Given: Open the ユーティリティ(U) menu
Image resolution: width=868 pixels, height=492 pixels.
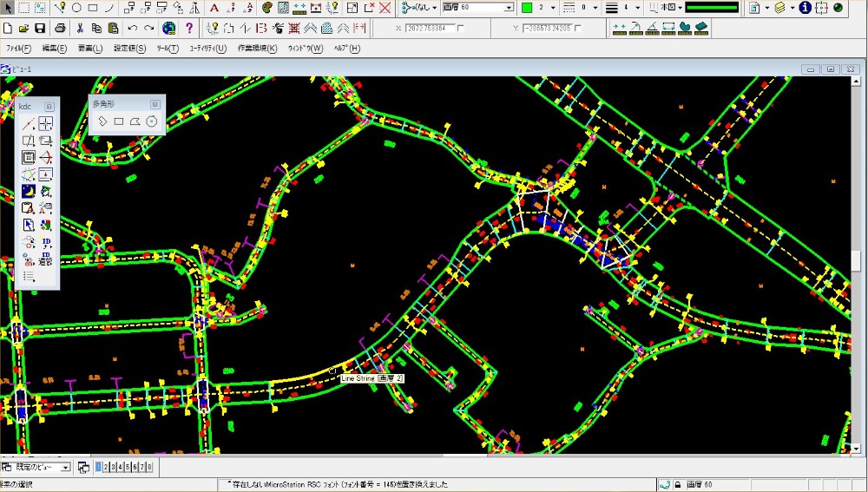Looking at the screenshot, I should [x=207, y=48].
